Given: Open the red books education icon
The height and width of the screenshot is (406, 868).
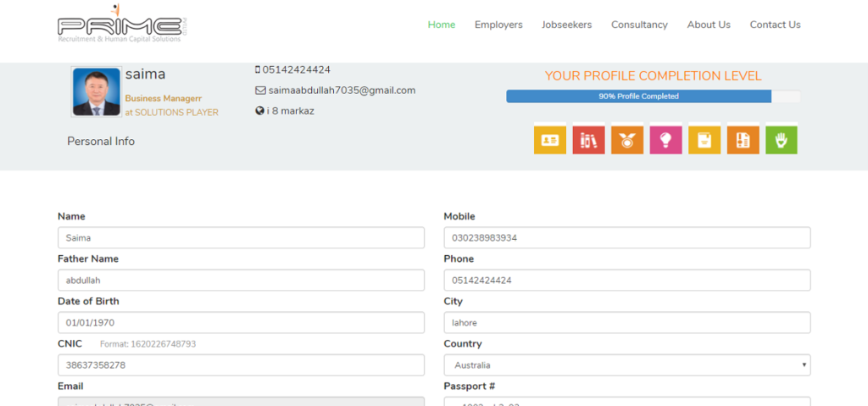Looking at the screenshot, I should pyautogui.click(x=588, y=141).
